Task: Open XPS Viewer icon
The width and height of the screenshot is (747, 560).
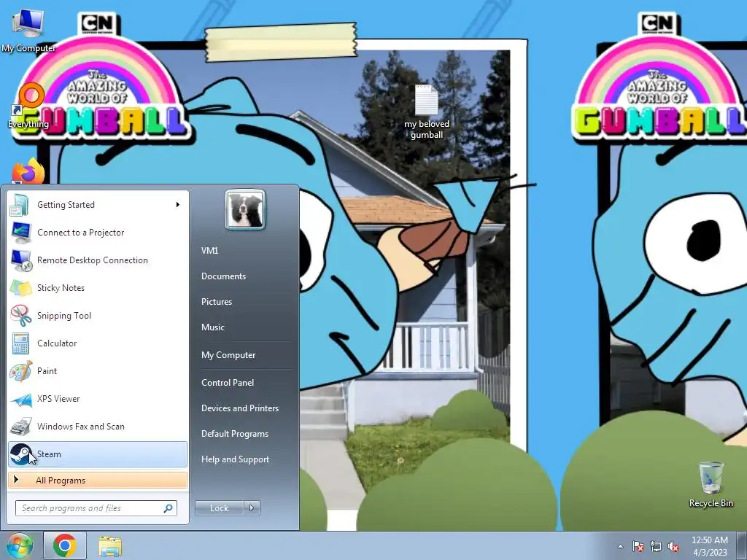Action: pos(20,399)
